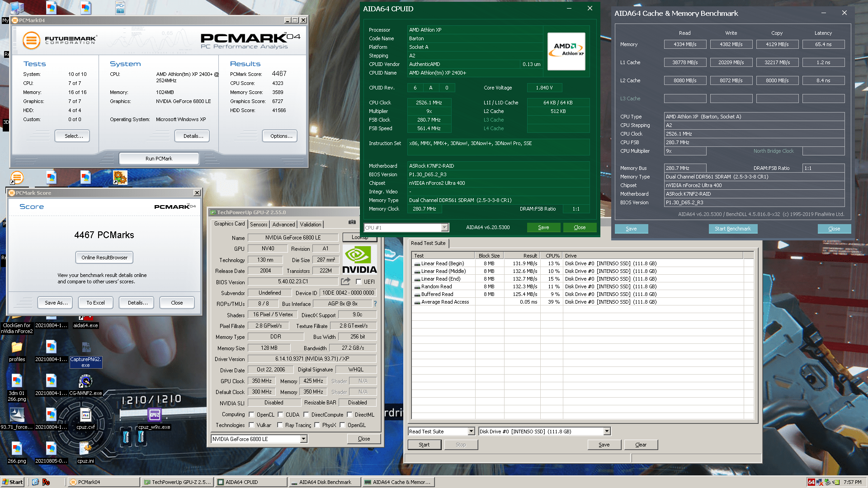
Task: Open PCMark04 orange shortcut icon on desktop
Action: (x=17, y=178)
